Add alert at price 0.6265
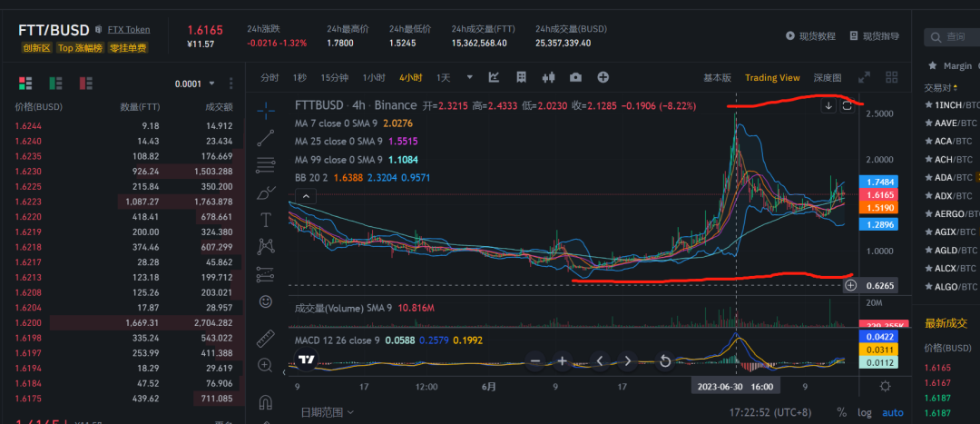This screenshot has height=424, width=980. point(850,286)
